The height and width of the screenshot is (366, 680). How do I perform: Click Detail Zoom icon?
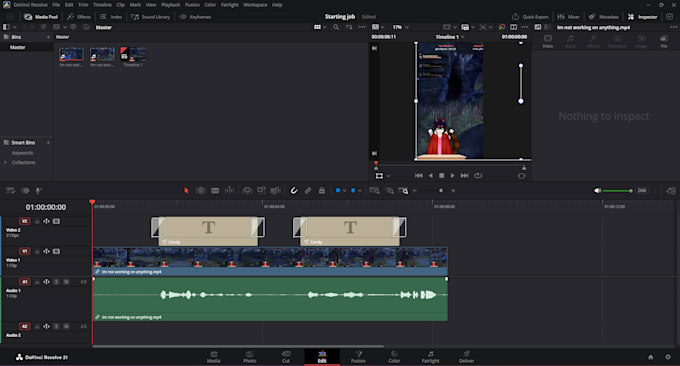pos(389,190)
